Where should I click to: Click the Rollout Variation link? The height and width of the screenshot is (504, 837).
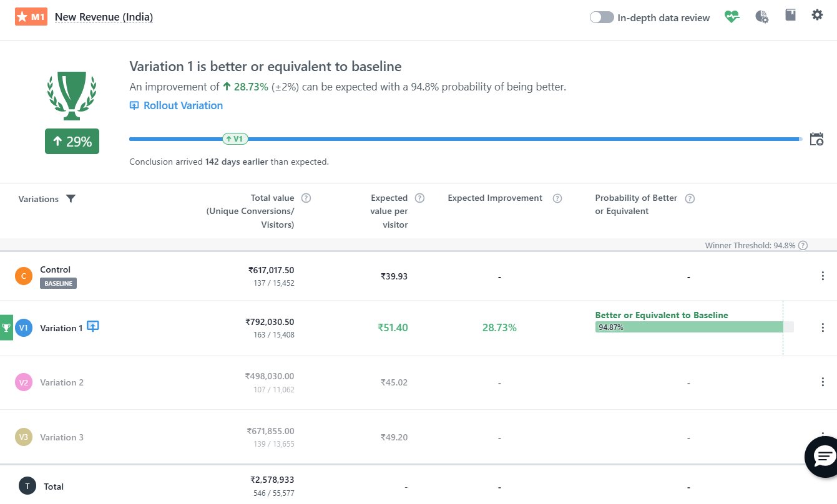coord(183,105)
